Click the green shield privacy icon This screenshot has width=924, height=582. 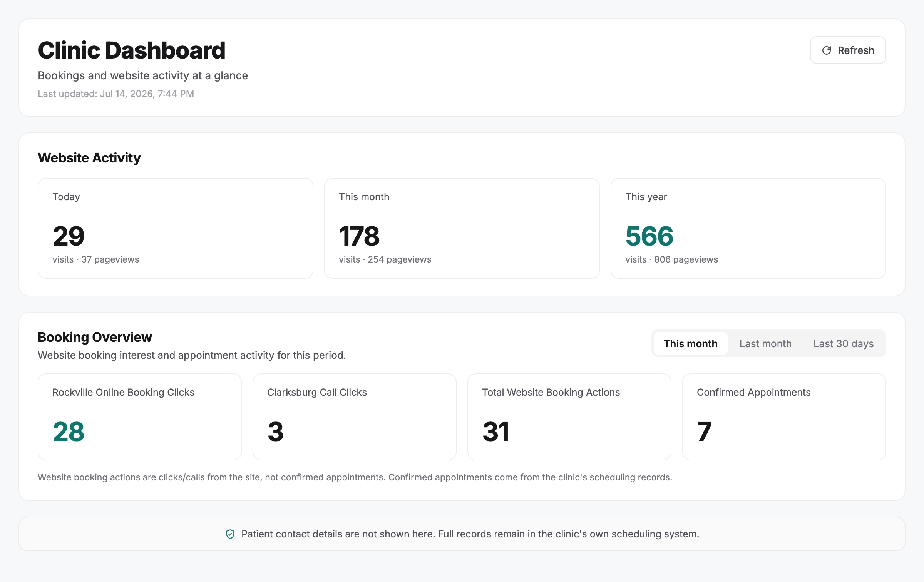(230, 534)
